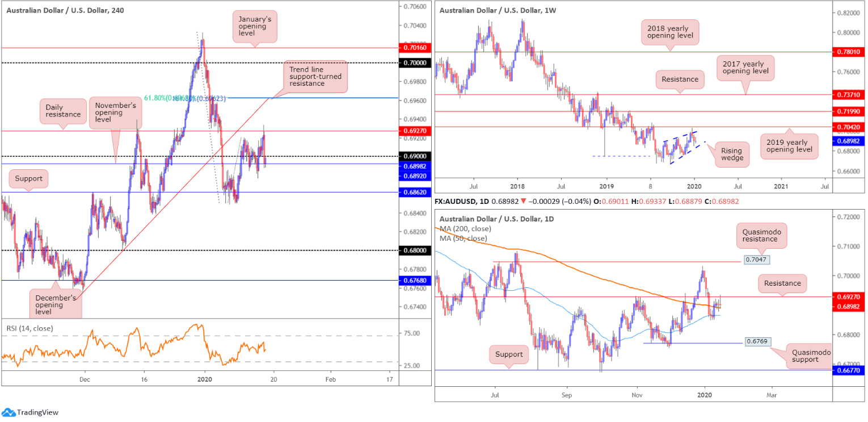868x422 pixels.
Task: Click the 0.78010 weekly price label
Action: pos(849,52)
